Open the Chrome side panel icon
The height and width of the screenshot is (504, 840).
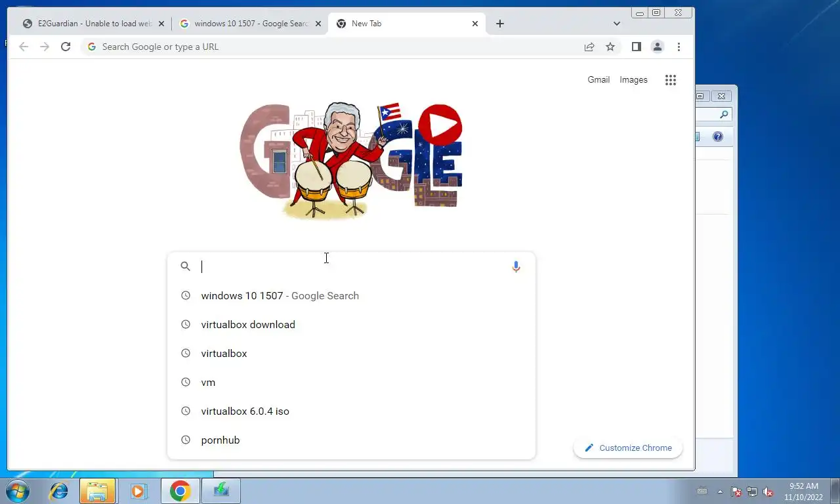[636, 47]
